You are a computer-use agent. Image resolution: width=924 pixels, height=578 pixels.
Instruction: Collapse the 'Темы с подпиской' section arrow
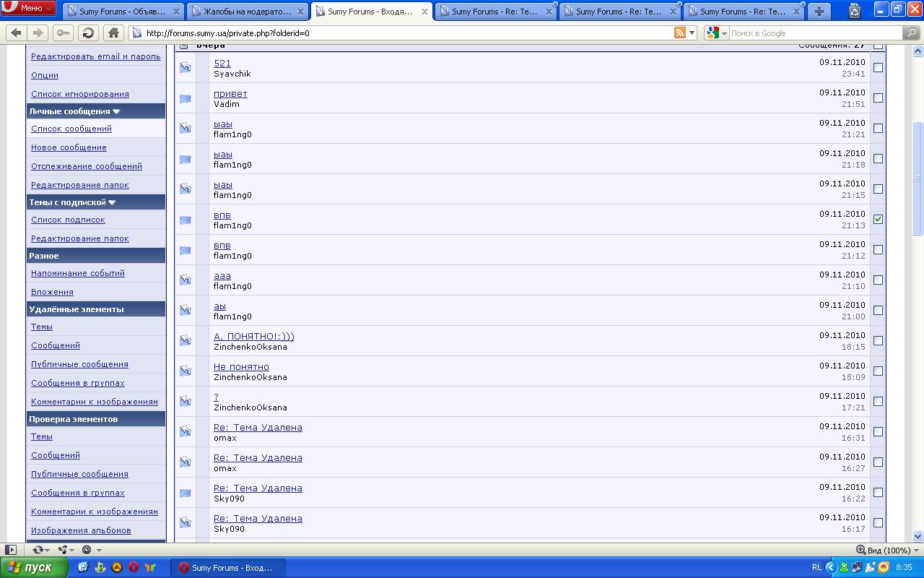point(112,202)
